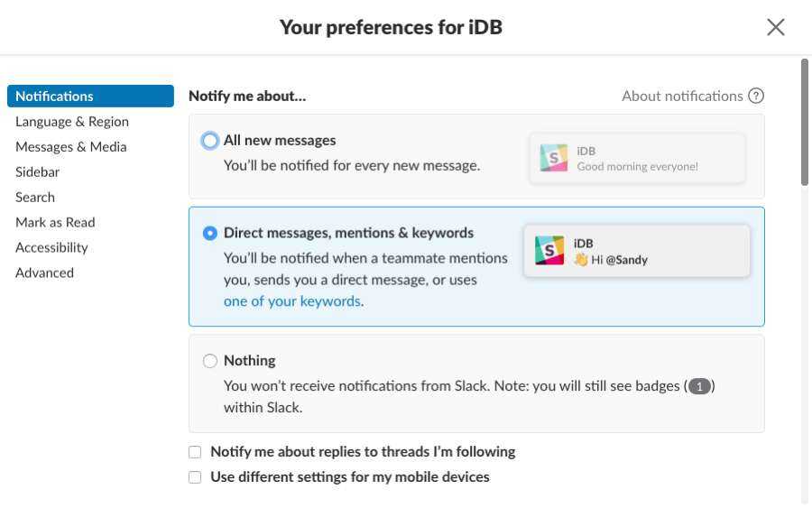This screenshot has height=508, width=812.
Task: Open Search preferences section
Action: pyautogui.click(x=35, y=198)
